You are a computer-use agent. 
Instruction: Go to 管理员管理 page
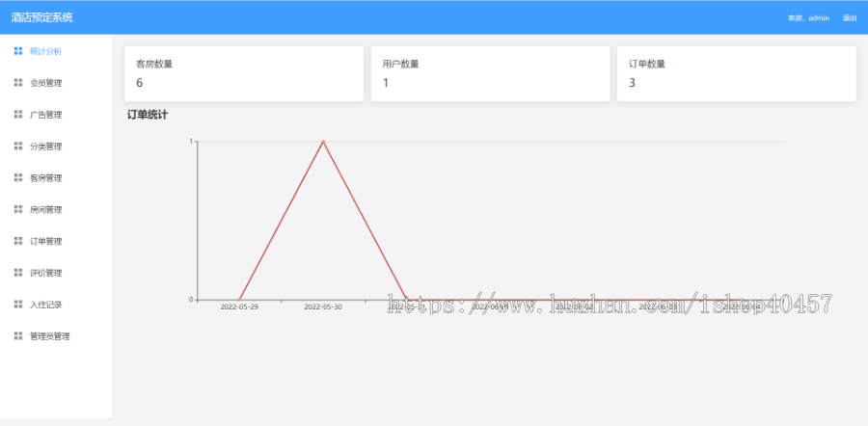(56, 335)
